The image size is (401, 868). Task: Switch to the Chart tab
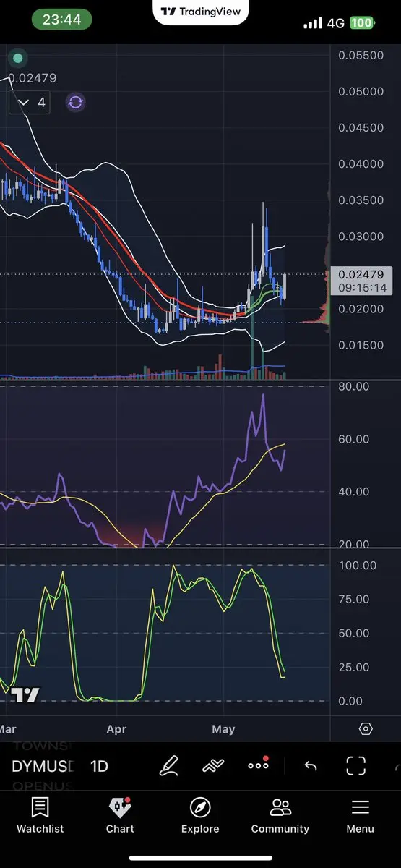tap(120, 815)
